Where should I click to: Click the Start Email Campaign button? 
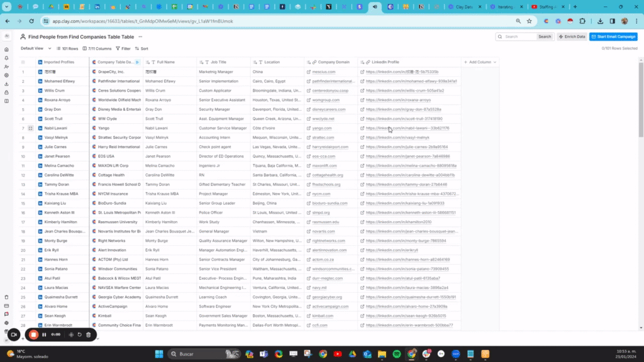coord(613,36)
